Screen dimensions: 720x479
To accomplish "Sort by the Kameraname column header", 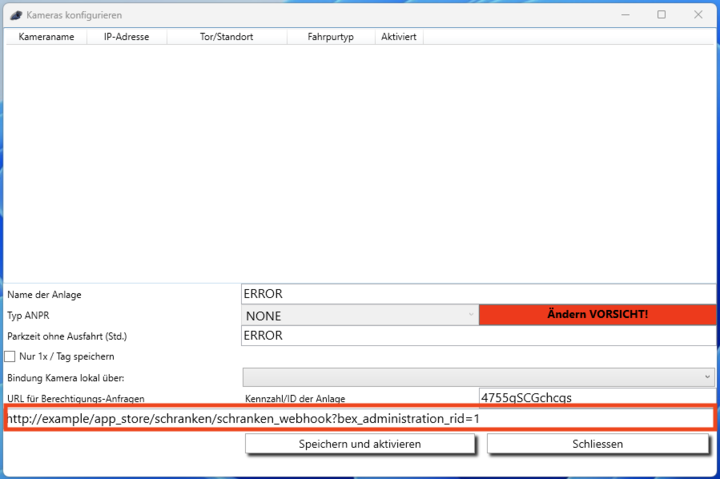I will pyautogui.click(x=46, y=37).
